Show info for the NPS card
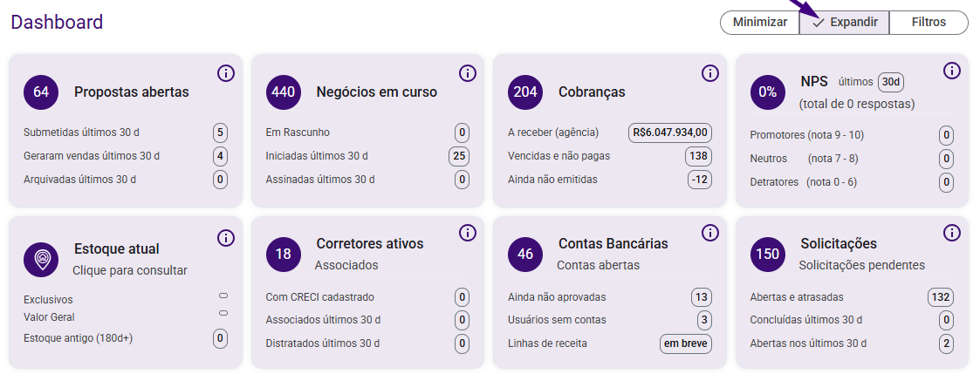Viewport: 980px width, 374px height. [951, 71]
